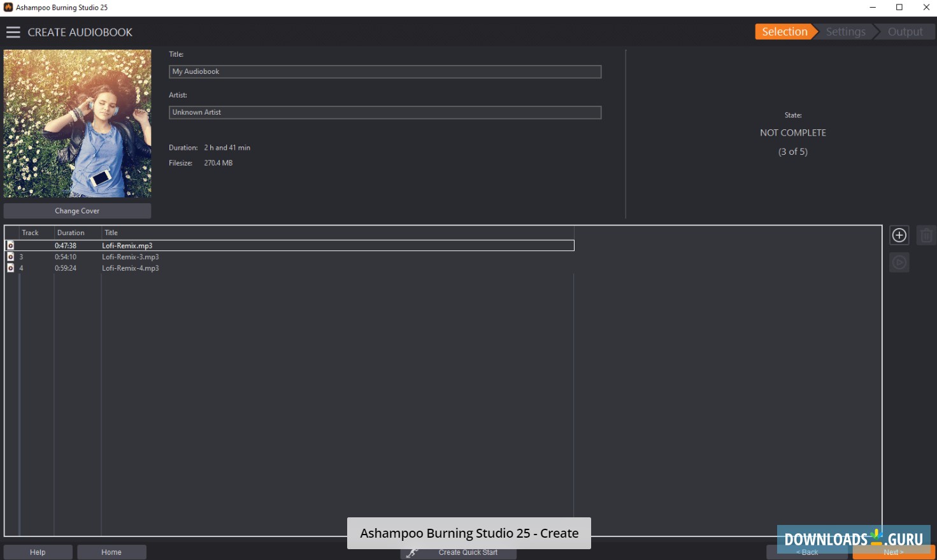Click the Ashampoo app icon in title bar
937x560 pixels.
8,8
